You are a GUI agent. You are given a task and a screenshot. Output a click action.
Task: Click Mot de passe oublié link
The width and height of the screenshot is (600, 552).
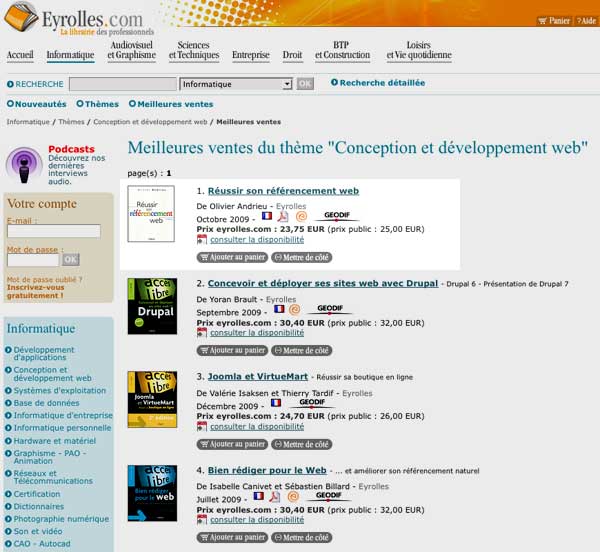coord(44,280)
